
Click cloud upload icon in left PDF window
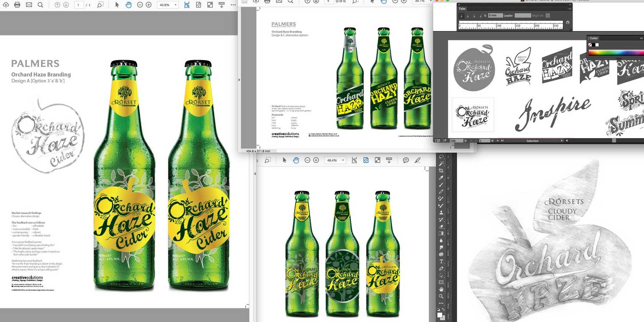tap(6, 5)
